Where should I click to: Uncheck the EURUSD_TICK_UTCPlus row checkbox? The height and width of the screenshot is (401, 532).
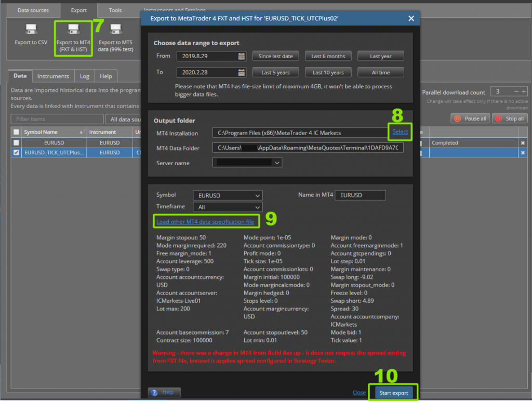16,153
